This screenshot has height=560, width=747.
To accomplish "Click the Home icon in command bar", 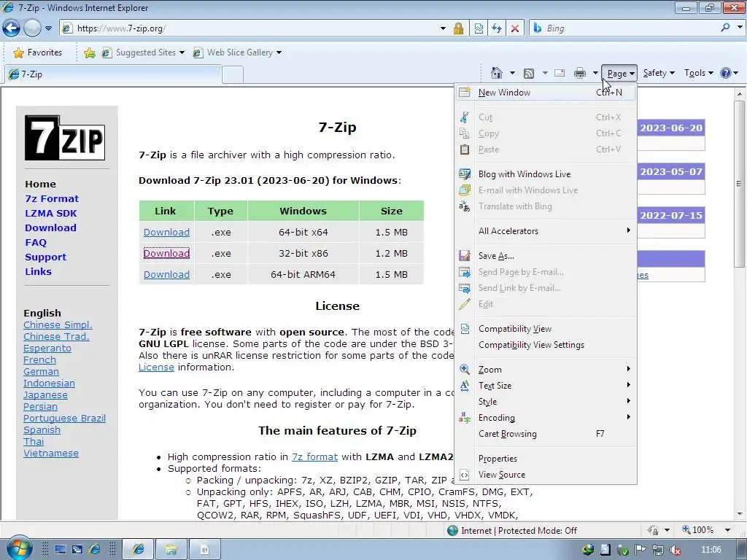I will (496, 73).
